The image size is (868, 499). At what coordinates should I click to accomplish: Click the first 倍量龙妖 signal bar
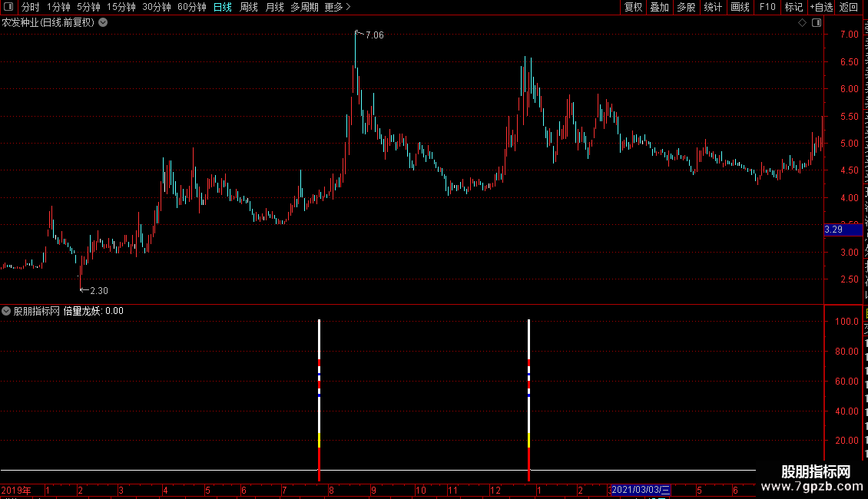(319, 399)
